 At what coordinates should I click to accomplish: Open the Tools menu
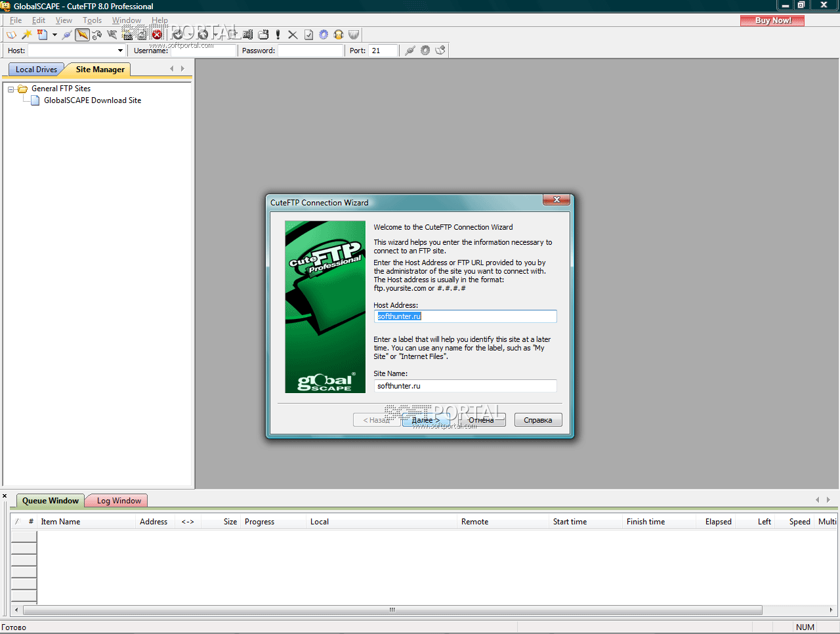click(x=93, y=20)
